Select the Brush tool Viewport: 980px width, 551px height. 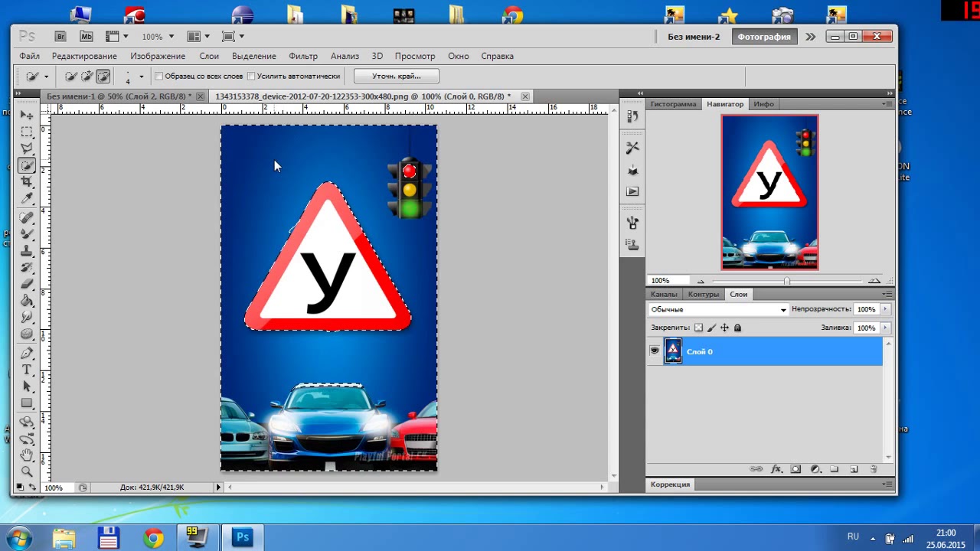27,235
